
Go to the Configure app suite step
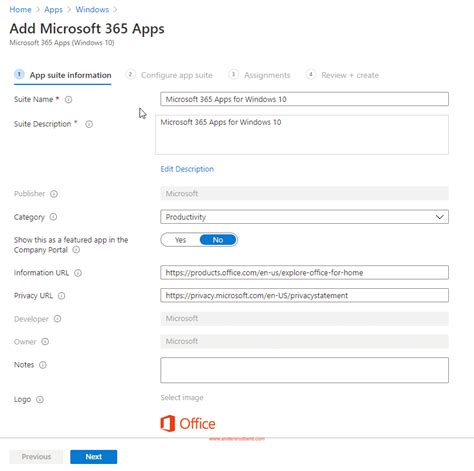point(169,75)
